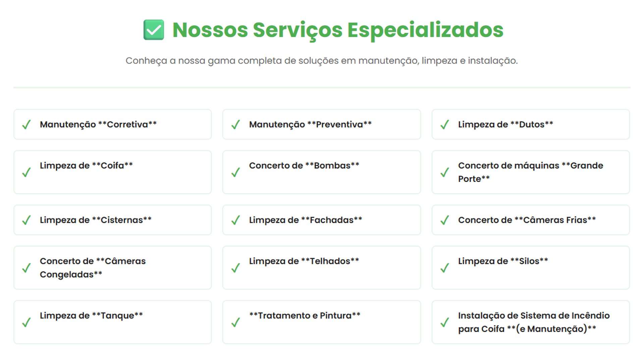Open the Concerto de Câmeras Frias card

[x=531, y=220]
